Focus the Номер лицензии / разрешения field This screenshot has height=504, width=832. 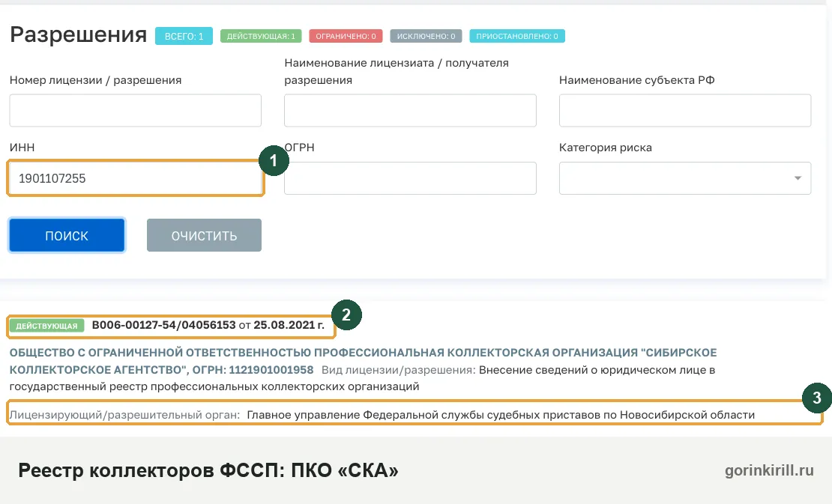pos(136,110)
